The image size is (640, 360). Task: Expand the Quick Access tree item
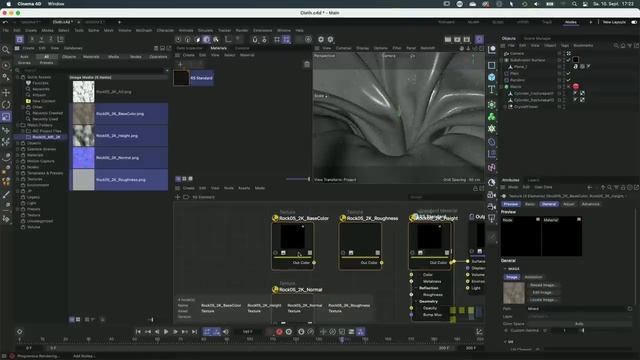(x=18, y=77)
